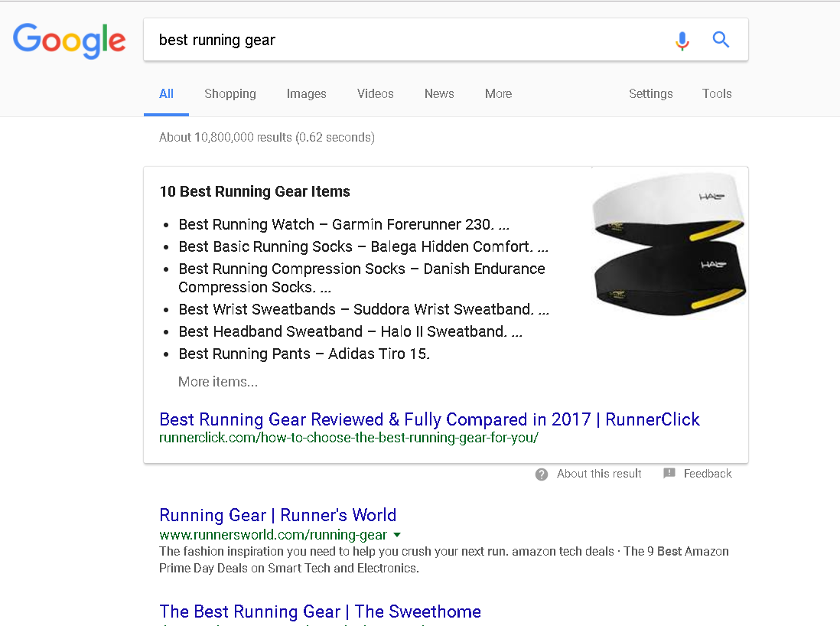The image size is (840, 626).
Task: Open the Tools filter options
Action: [x=716, y=94]
